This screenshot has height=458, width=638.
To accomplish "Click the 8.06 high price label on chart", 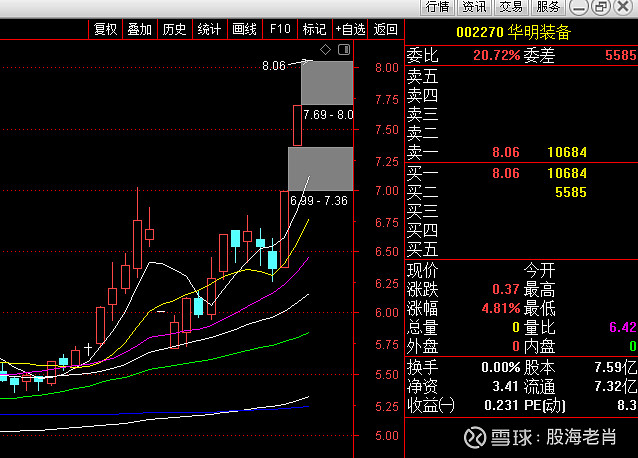I will pos(274,65).
